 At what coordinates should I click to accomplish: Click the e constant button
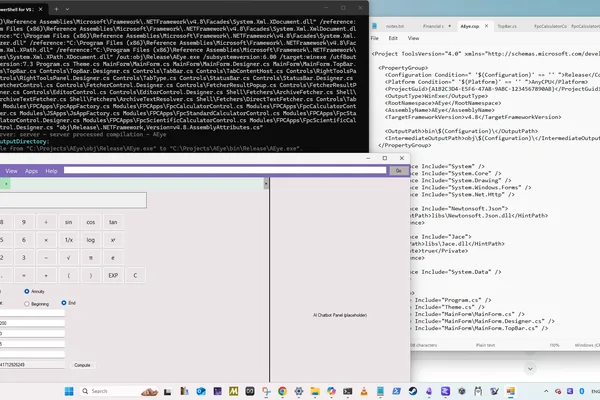113,258
